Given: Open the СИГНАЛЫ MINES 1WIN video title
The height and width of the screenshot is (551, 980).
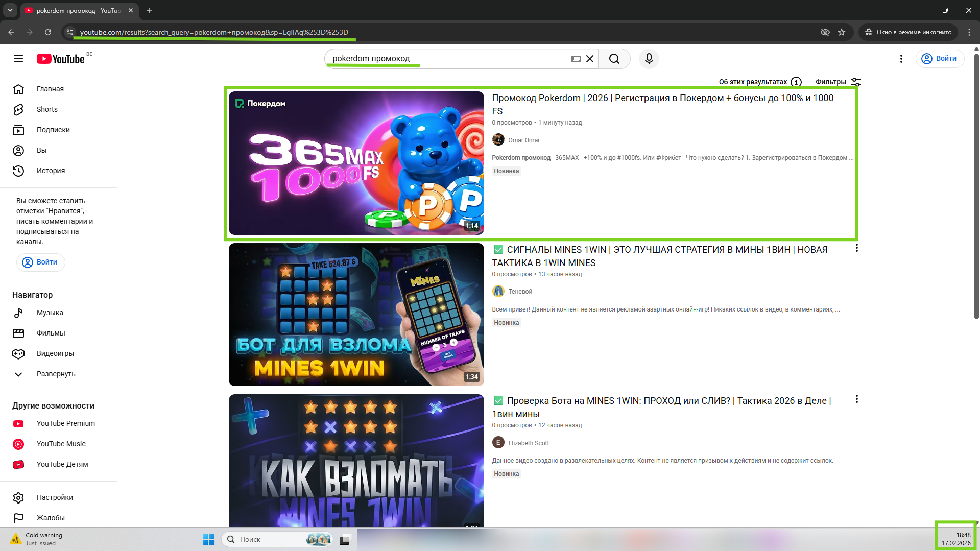Looking at the screenshot, I should (660, 256).
